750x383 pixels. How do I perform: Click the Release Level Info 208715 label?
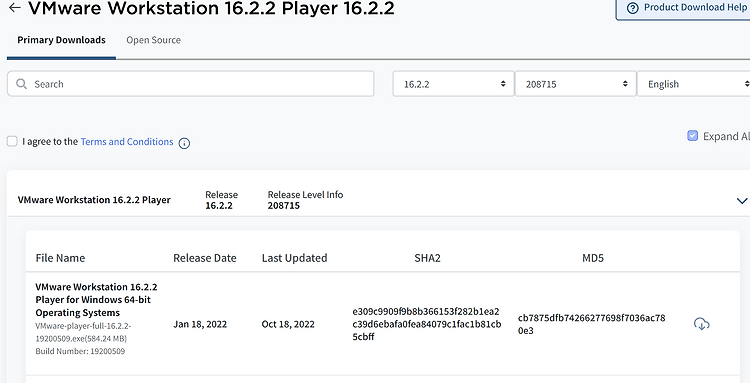pyautogui.click(x=305, y=200)
